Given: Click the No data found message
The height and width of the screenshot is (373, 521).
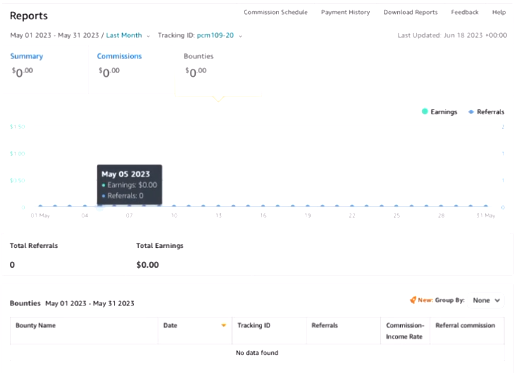Looking at the screenshot, I should (257, 353).
